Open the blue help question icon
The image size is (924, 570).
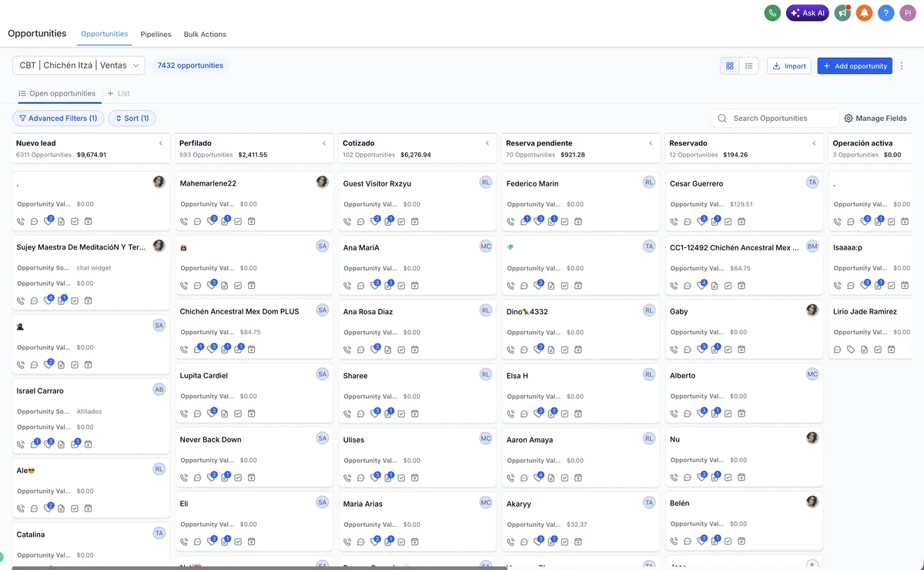(886, 13)
